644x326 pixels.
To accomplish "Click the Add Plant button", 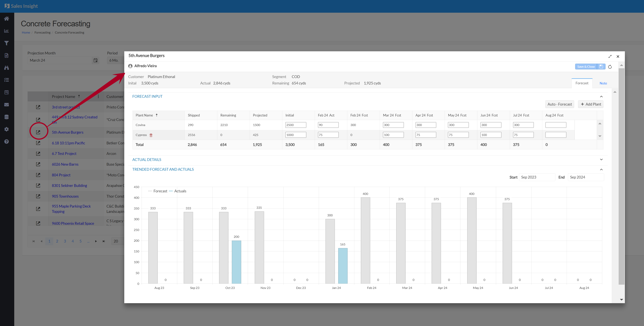I will coord(591,104).
